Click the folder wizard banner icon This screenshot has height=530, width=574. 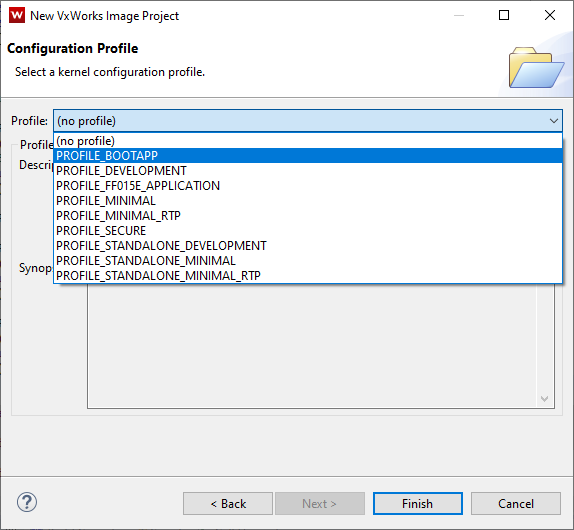(536, 67)
